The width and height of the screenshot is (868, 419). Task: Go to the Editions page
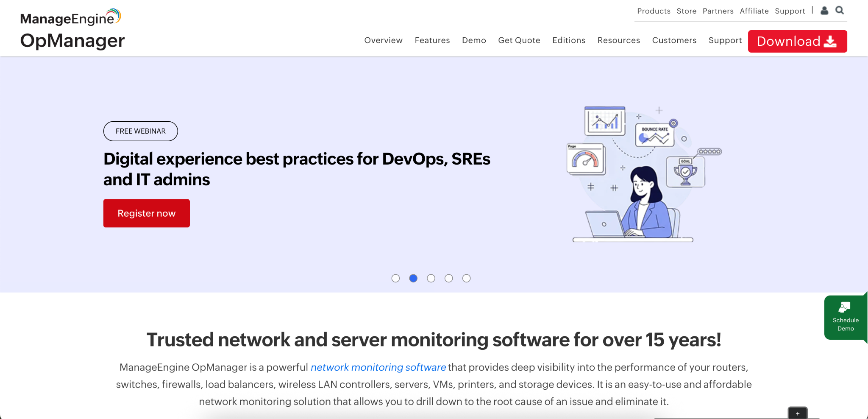568,40
